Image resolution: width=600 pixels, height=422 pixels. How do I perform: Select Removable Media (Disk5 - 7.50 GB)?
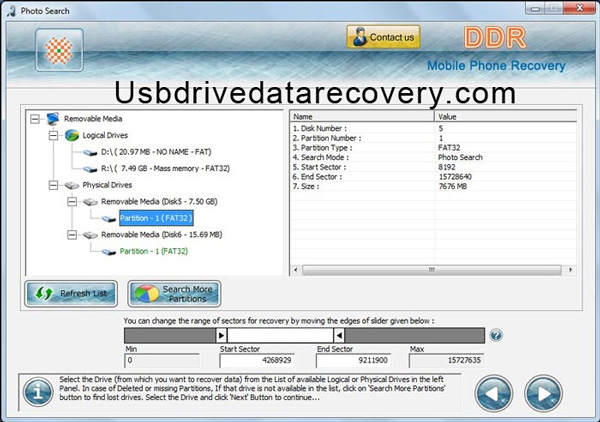159,202
